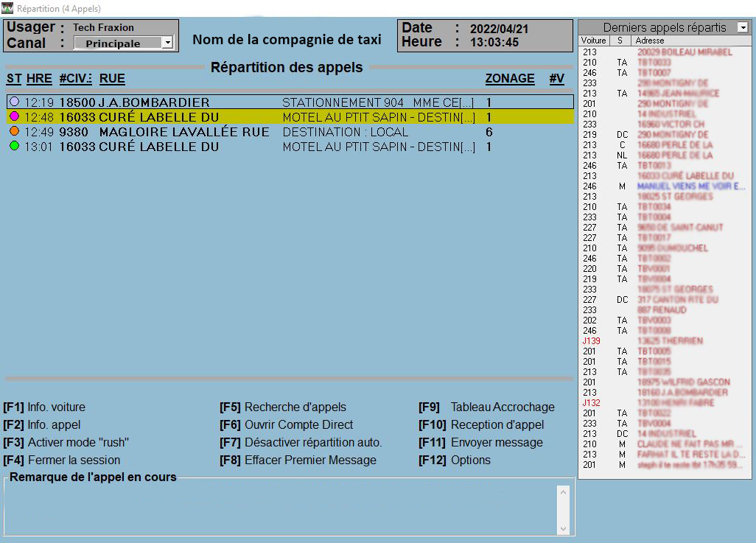Open the Canal Principale dropdown
The width and height of the screenshot is (756, 543).
tap(167, 43)
